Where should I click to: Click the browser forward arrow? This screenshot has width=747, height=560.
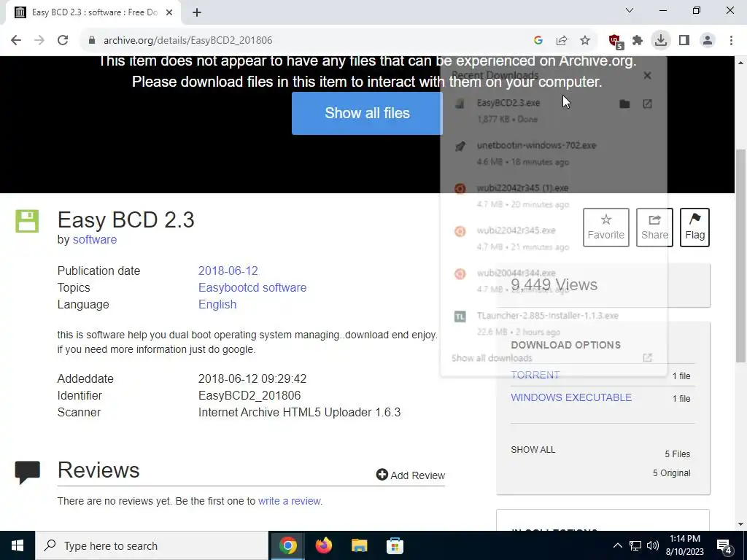coord(39,41)
